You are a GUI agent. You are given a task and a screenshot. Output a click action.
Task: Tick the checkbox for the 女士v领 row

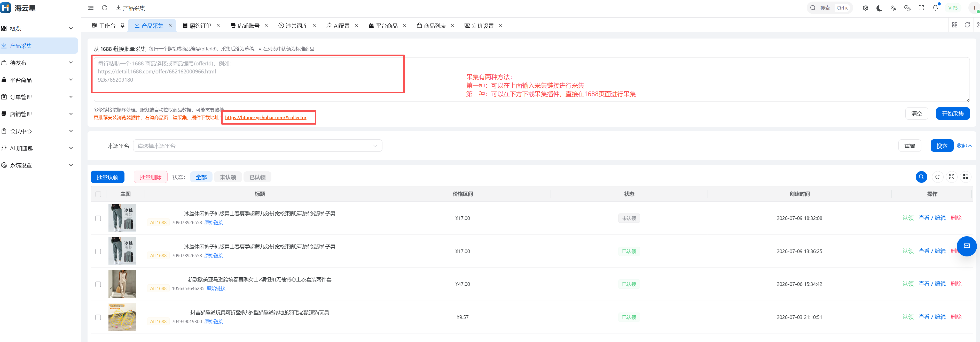pos(99,284)
